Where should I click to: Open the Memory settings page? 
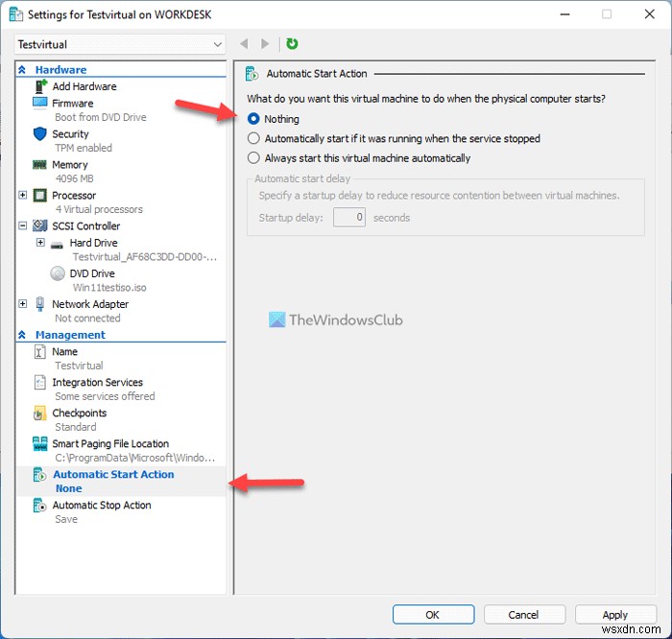pos(70,165)
